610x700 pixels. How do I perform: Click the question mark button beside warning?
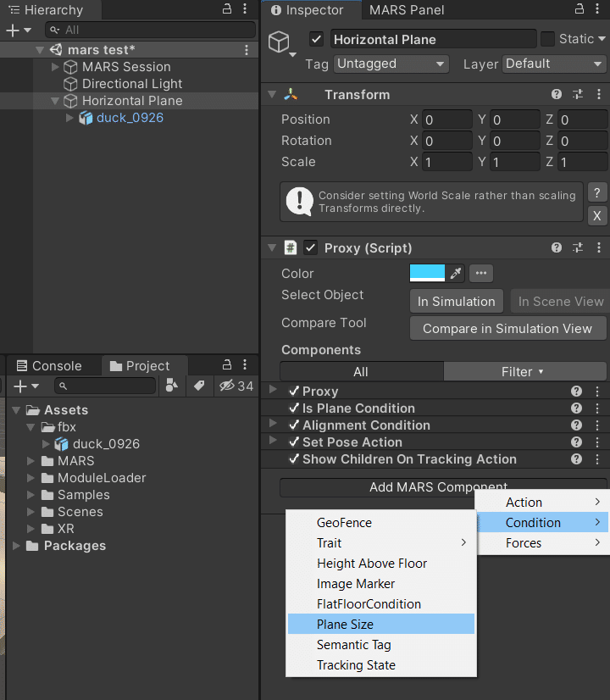597,193
